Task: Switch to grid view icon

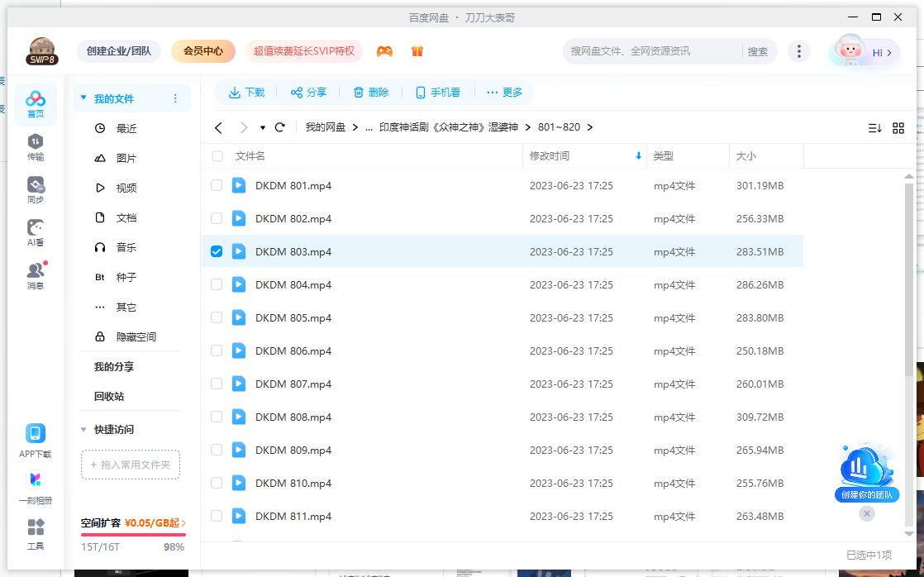Action: click(898, 127)
